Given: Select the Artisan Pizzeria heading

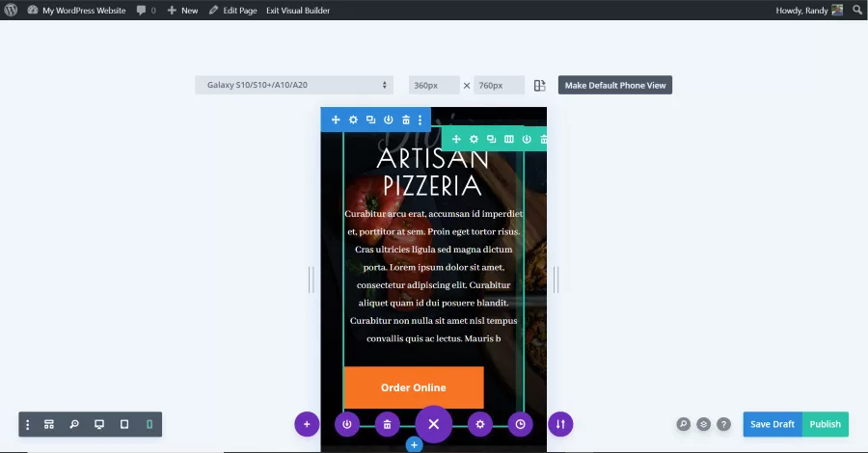Looking at the screenshot, I should [x=433, y=172].
